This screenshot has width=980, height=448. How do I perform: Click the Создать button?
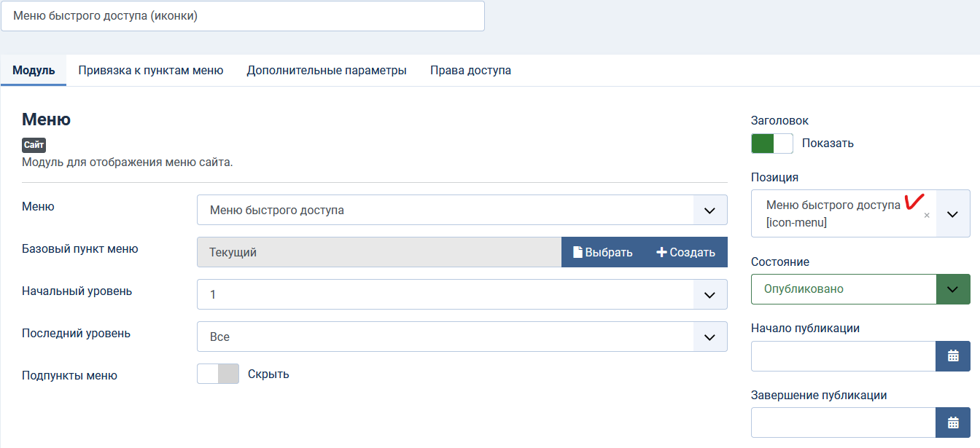(x=685, y=252)
